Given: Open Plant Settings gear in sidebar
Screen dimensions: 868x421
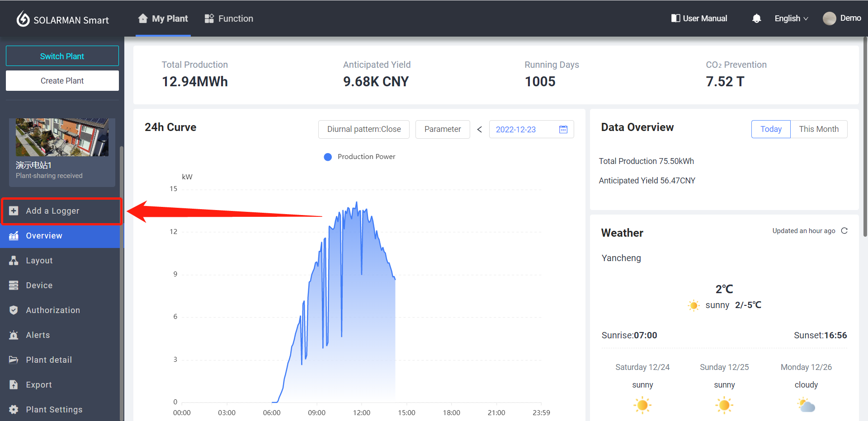Looking at the screenshot, I should coord(14,409).
